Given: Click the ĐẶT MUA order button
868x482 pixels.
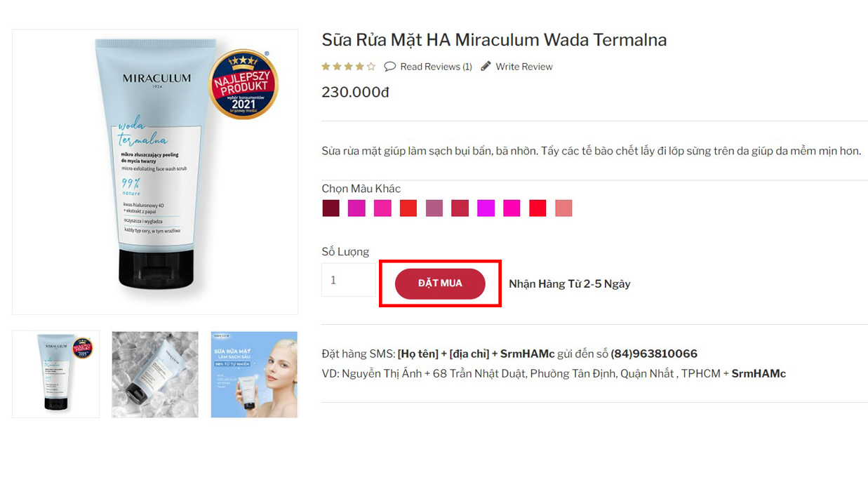Looking at the screenshot, I should pyautogui.click(x=440, y=283).
